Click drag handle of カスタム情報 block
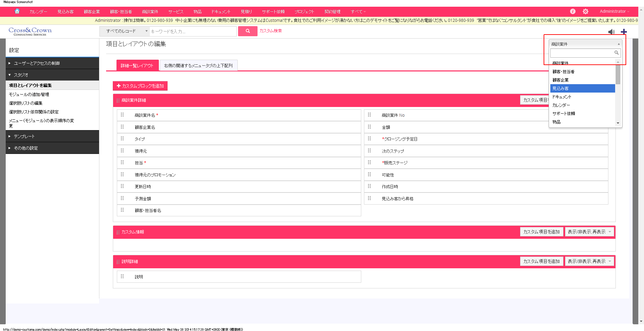 (118, 232)
